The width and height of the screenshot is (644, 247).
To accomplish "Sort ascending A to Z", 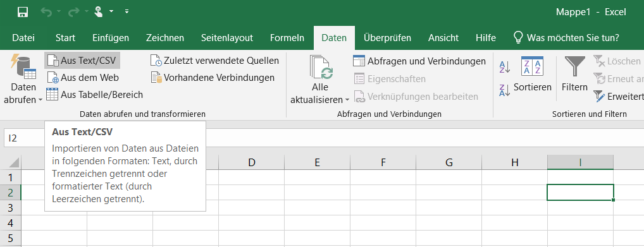I will pos(505,66).
